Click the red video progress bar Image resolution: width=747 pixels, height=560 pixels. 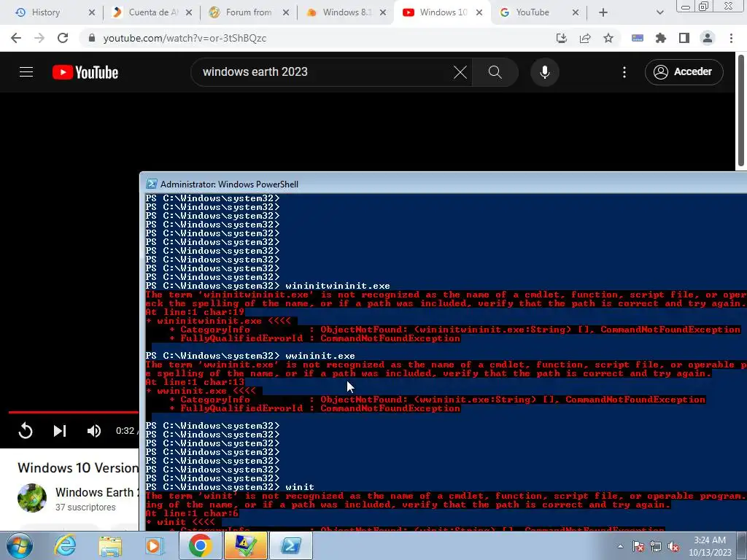click(x=74, y=413)
